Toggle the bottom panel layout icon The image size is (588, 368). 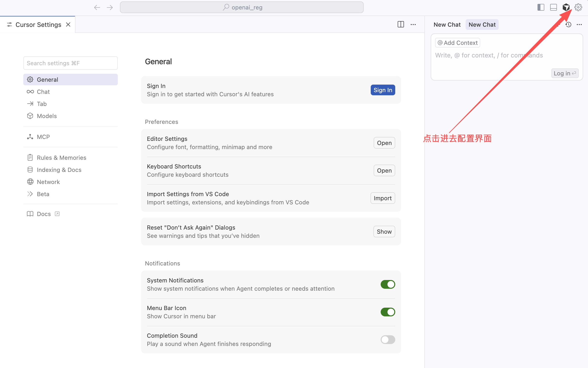(553, 7)
